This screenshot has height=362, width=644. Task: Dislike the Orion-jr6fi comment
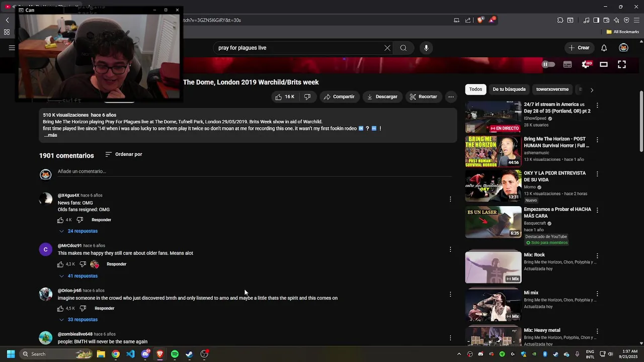pos(83,309)
